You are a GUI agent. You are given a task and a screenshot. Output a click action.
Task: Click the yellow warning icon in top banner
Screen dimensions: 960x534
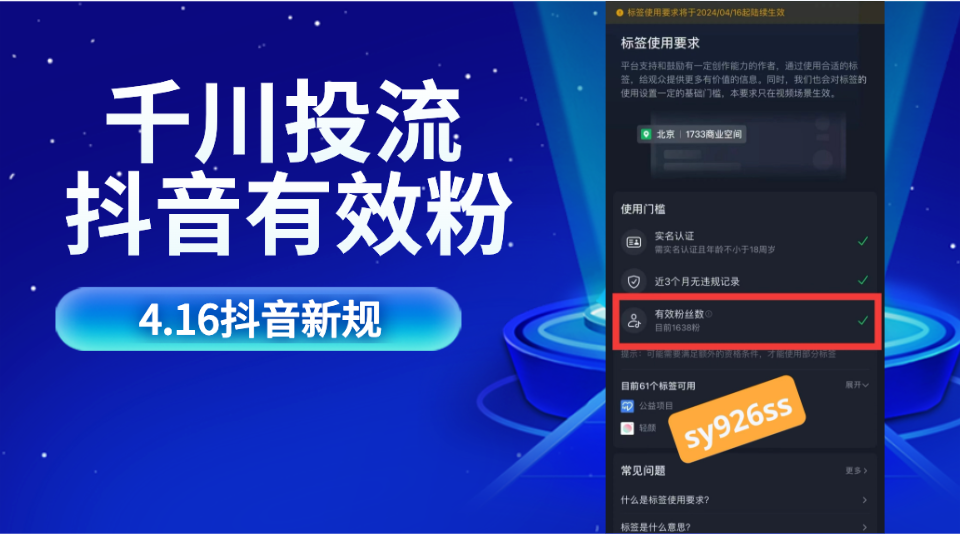[x=620, y=12]
